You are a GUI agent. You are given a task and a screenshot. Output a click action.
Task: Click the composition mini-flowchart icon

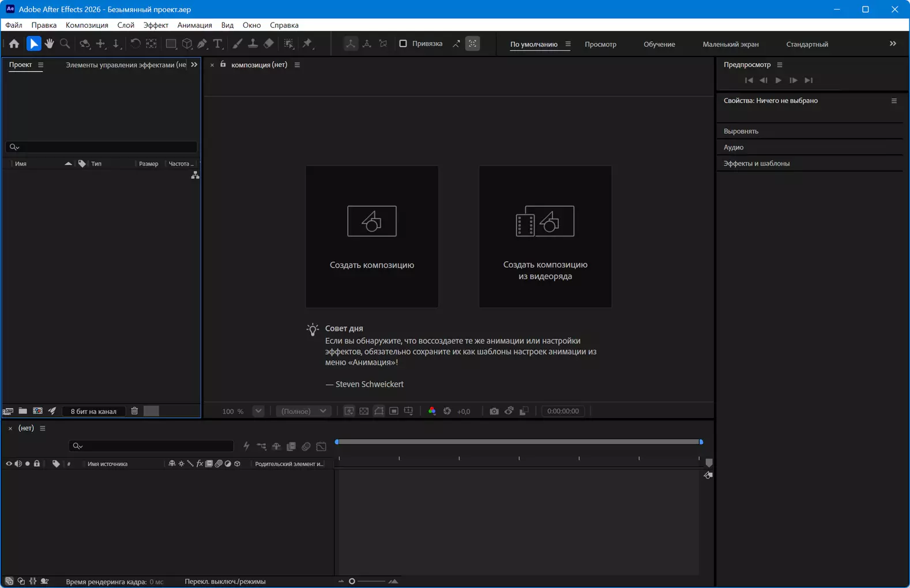point(261,446)
